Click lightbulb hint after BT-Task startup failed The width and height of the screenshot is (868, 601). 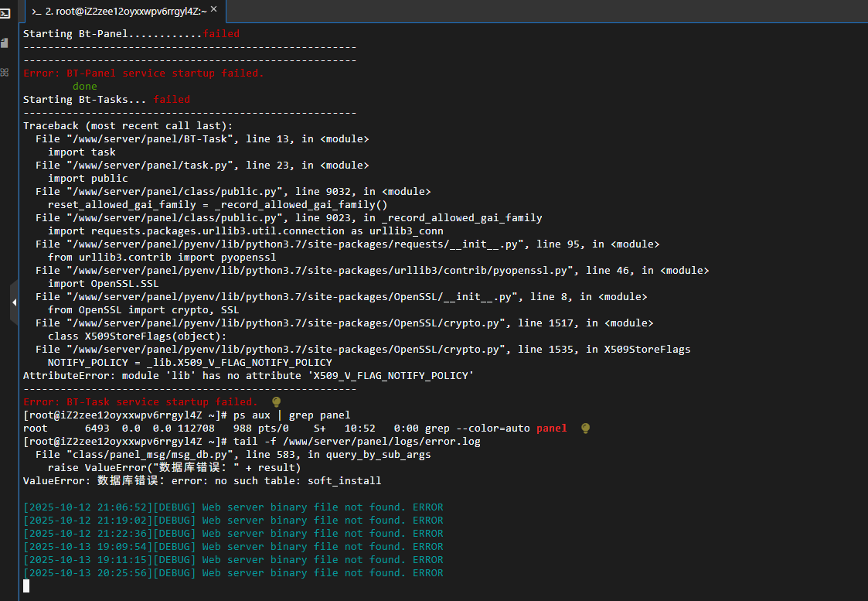(x=277, y=402)
